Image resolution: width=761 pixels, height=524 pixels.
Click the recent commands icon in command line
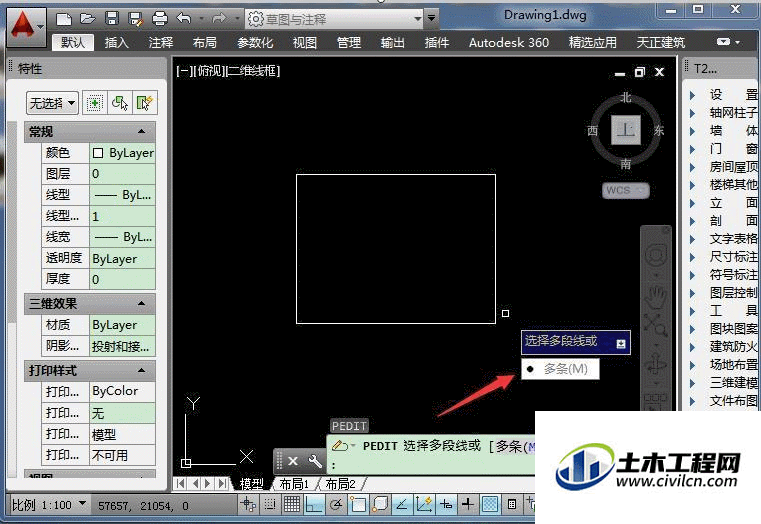(343, 445)
